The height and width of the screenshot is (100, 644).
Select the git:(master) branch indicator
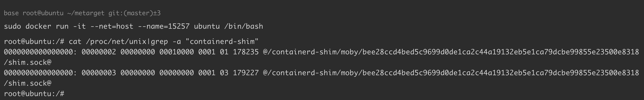(131, 13)
